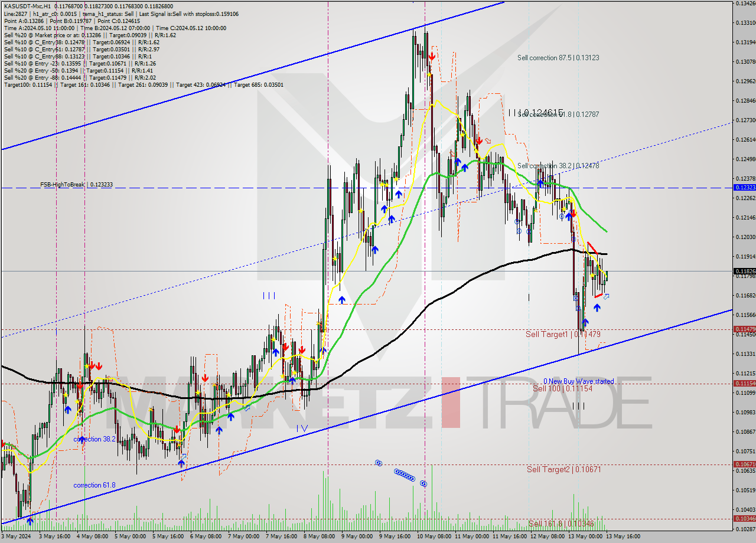Select the 'Sell correction 38.2 | 0.12478' label
Image resolution: width=756 pixels, height=543 pixels.
558,166
